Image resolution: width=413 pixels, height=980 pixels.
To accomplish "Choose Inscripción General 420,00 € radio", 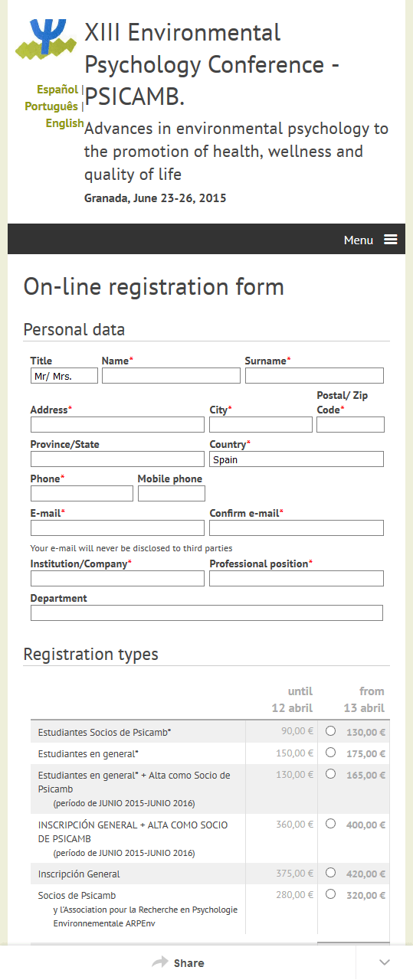I will [330, 872].
